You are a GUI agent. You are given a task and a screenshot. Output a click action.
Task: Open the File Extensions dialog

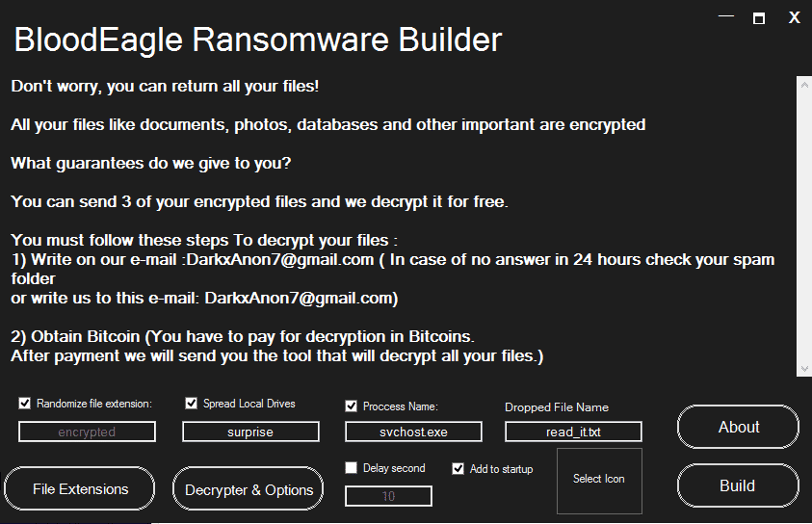(80, 489)
